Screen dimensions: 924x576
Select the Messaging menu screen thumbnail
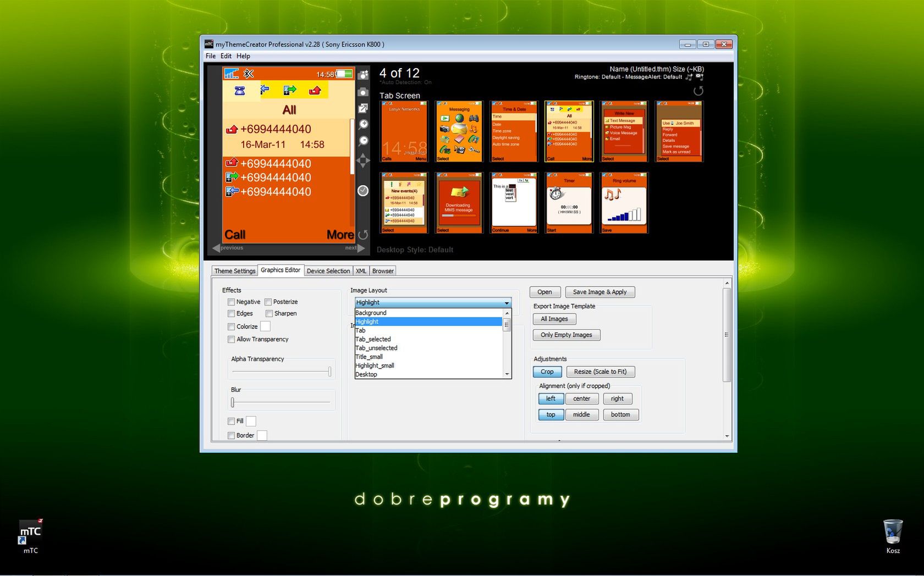pos(459,131)
